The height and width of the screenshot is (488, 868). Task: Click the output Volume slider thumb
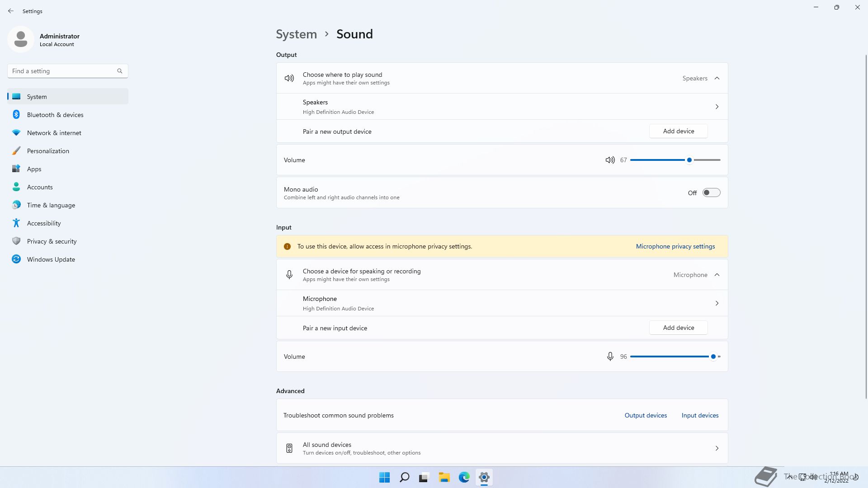[x=689, y=160]
